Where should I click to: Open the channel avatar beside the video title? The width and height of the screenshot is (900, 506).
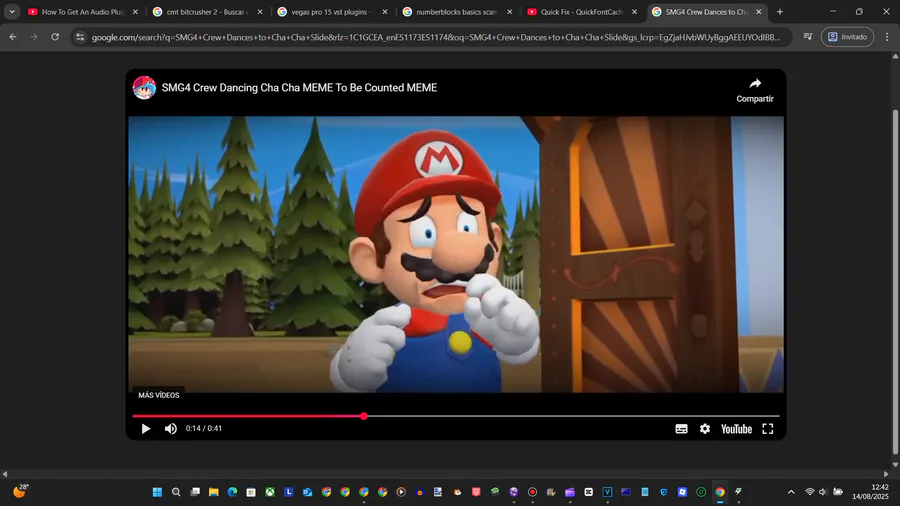(144, 88)
